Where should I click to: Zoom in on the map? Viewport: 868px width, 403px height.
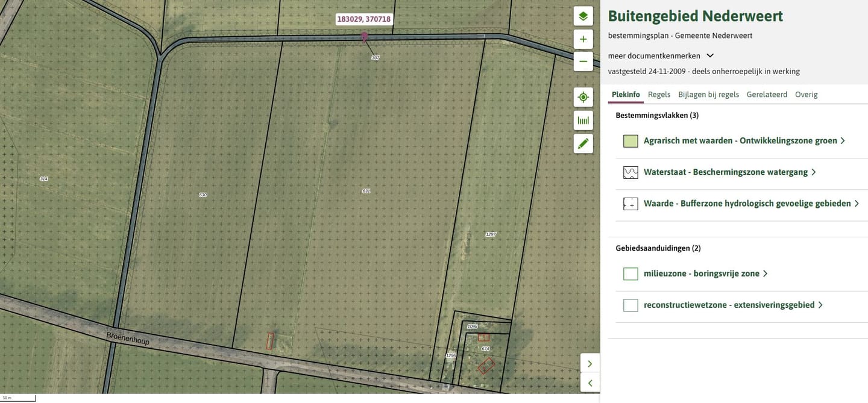[x=583, y=40]
